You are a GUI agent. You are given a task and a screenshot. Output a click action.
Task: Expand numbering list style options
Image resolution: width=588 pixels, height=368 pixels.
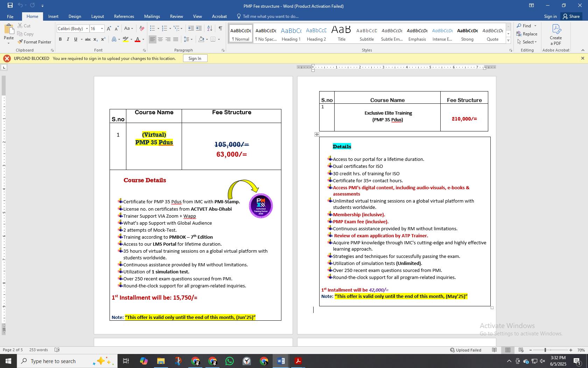[170, 28]
